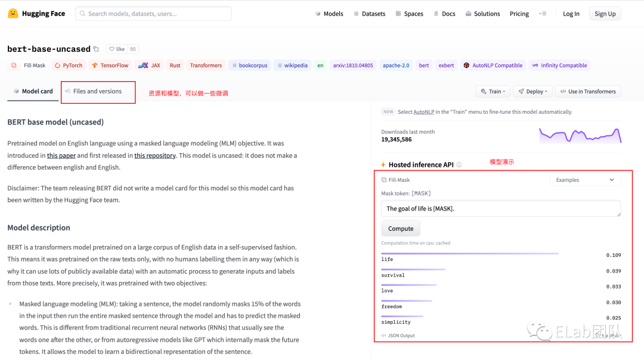Viewport: 644px width, 360px height.
Task: Click the Hugging Face emoji logo
Action: [13, 14]
